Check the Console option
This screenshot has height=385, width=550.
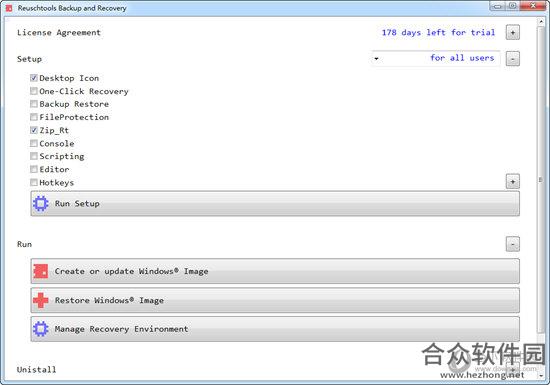tap(34, 143)
